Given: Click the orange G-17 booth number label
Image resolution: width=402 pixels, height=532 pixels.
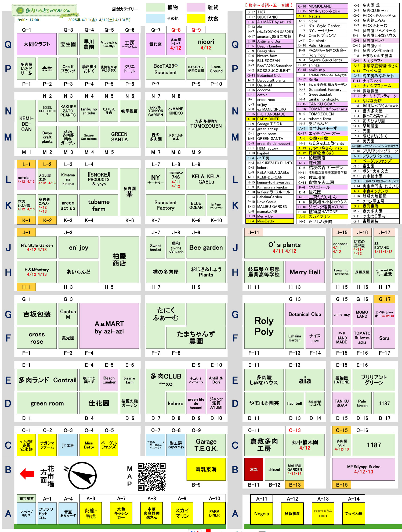Looking at the screenshot, I should point(384,299).
